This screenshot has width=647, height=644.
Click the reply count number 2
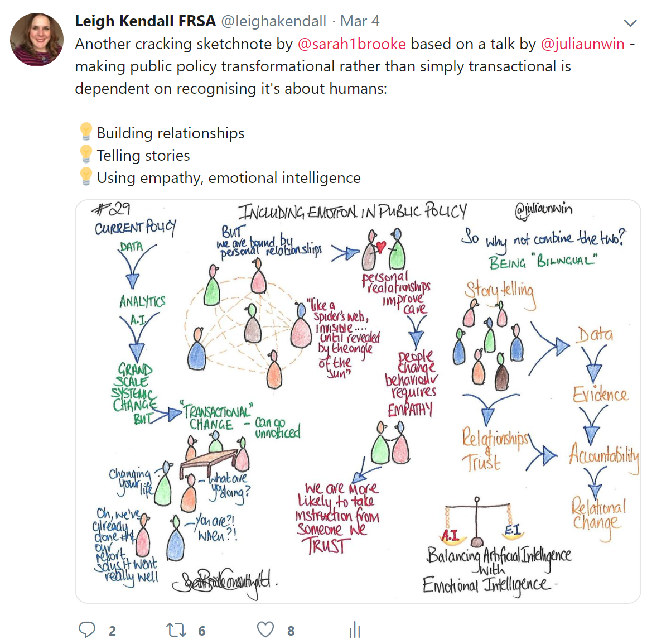coord(112,631)
